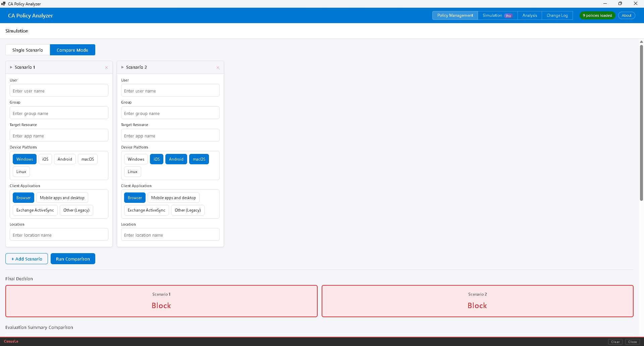Image resolution: width=644 pixels, height=346 pixels.
Task: Go to the Change Log tab
Action: (557, 15)
